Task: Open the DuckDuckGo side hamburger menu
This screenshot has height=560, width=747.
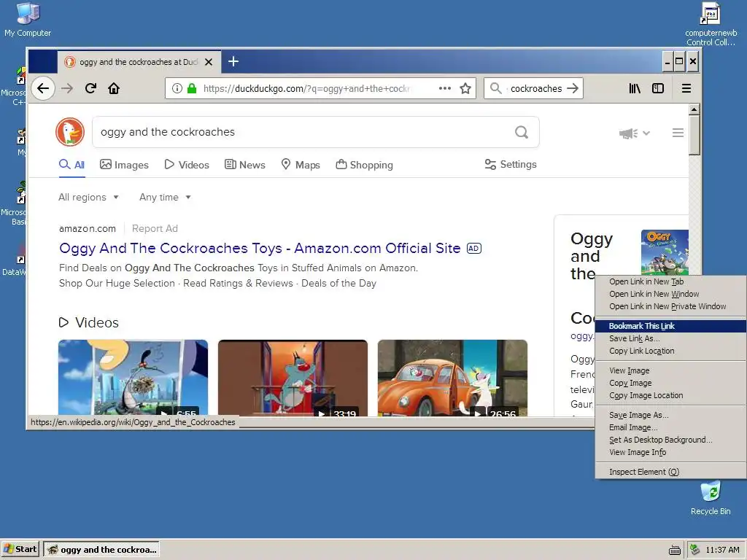Action: (678, 133)
